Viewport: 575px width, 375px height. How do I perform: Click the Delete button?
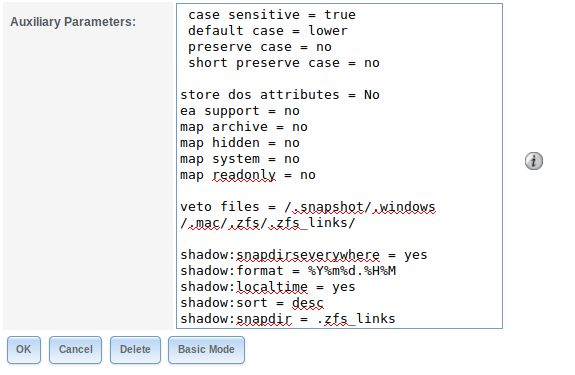pyautogui.click(x=135, y=350)
